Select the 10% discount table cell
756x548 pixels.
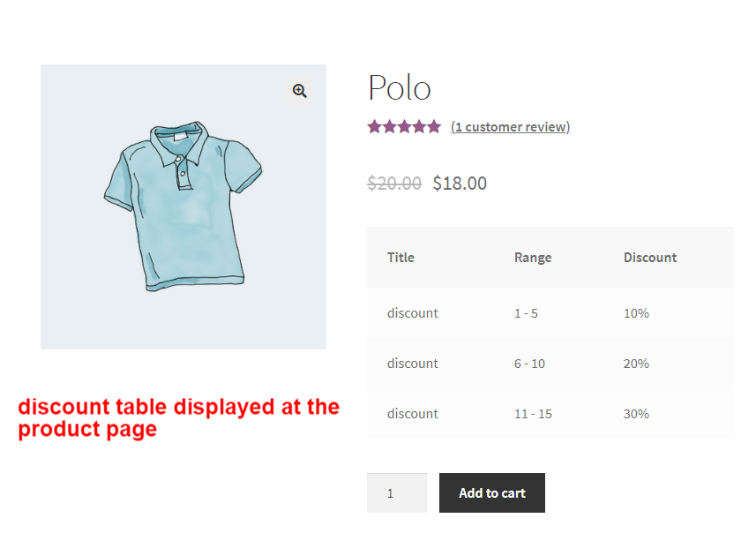tap(635, 312)
